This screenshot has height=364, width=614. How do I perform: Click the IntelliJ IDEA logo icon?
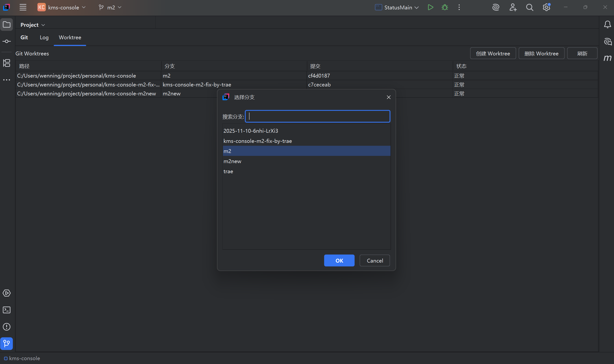(x=7, y=7)
